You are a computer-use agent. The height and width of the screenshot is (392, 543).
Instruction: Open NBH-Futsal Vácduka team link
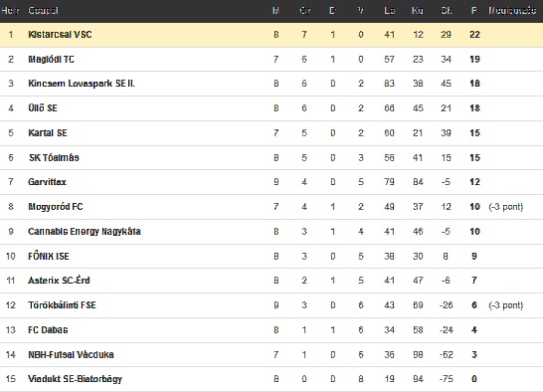tap(71, 354)
